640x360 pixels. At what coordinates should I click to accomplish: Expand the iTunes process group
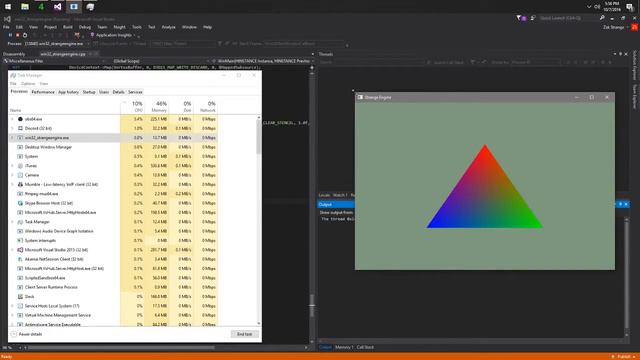(12, 166)
